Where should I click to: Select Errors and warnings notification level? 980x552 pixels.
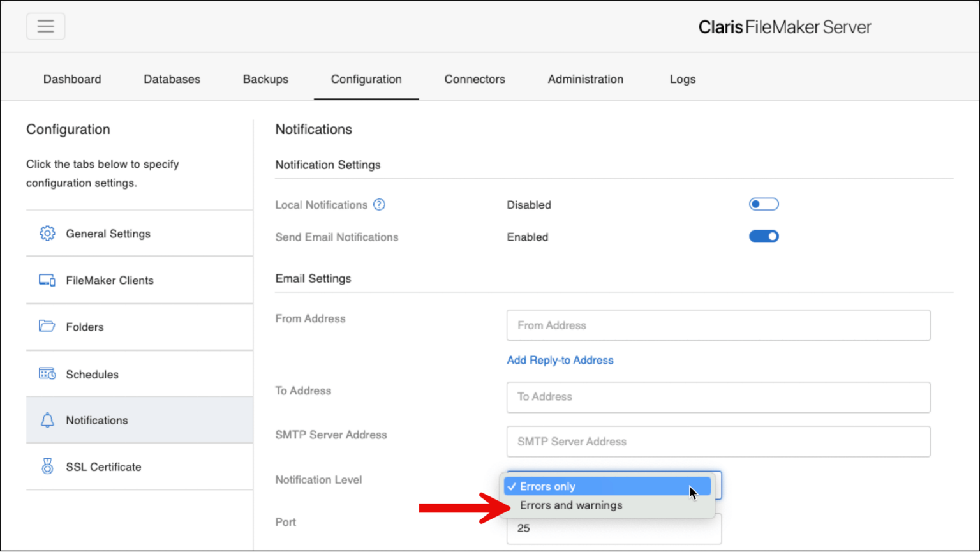coord(571,505)
